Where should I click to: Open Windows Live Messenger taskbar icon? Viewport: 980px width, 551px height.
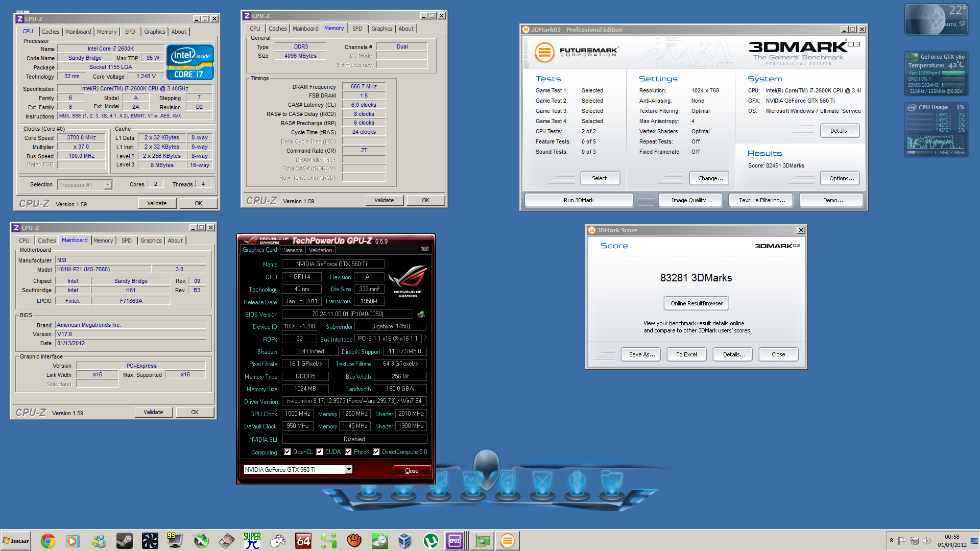(99, 540)
